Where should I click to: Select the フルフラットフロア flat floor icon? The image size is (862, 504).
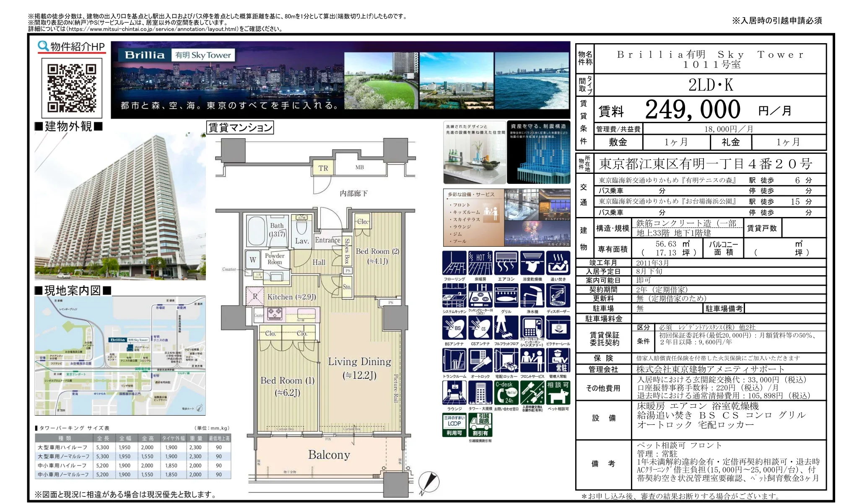pyautogui.click(x=506, y=328)
